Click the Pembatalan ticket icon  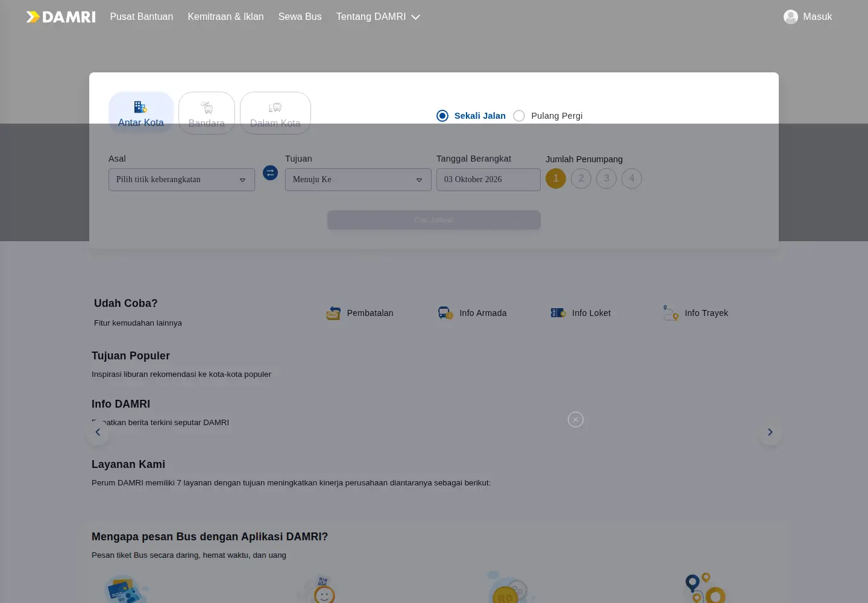333,313
